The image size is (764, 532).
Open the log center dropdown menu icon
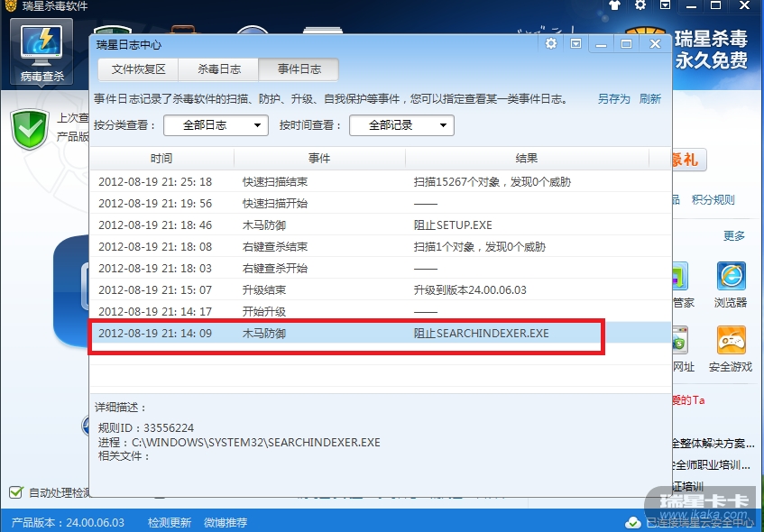575,44
